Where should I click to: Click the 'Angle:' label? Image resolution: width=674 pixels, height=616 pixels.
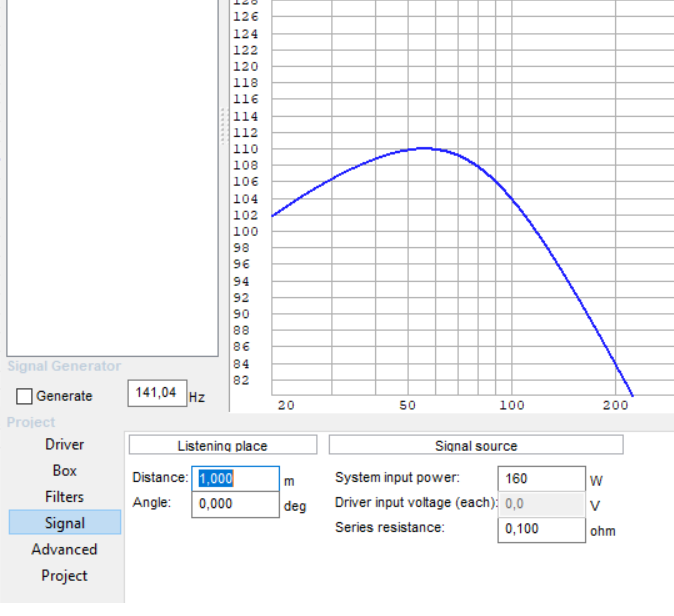[152, 503]
